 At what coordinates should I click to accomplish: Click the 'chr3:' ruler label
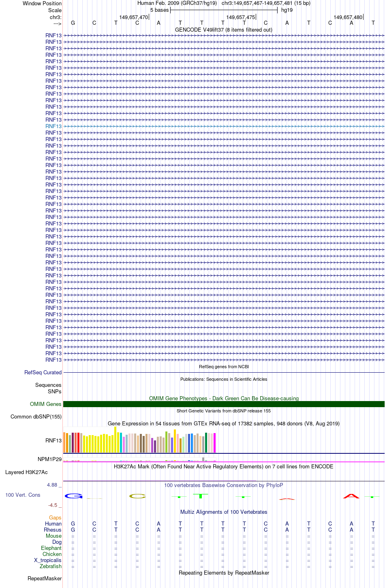click(56, 17)
